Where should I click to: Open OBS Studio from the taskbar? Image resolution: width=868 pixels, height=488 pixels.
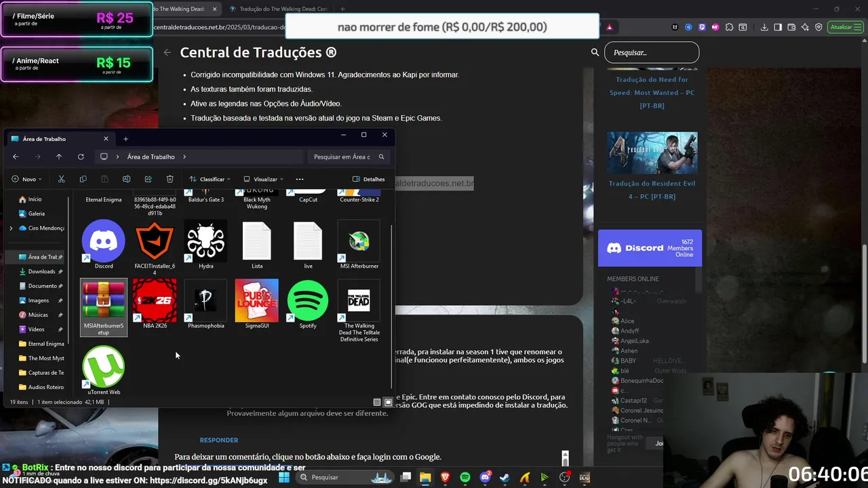564,477
